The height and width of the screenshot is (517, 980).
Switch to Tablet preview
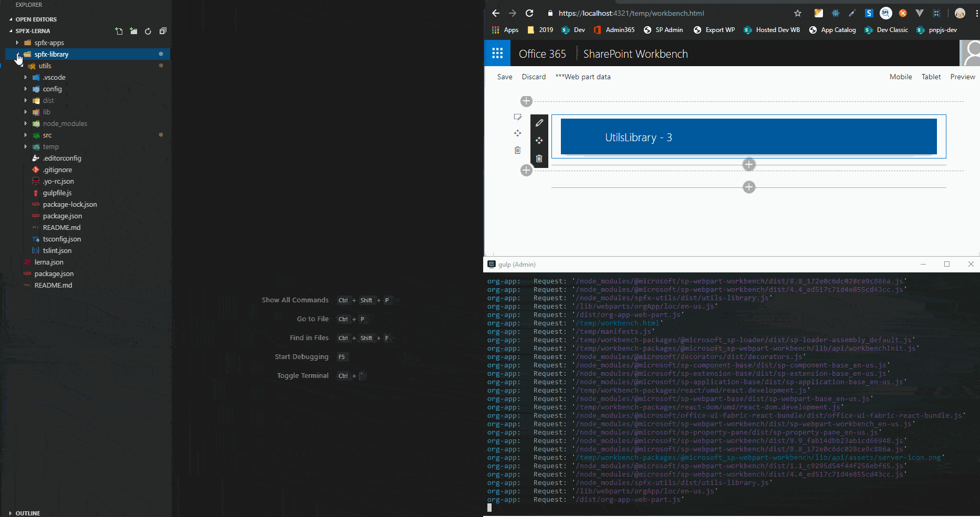click(931, 77)
